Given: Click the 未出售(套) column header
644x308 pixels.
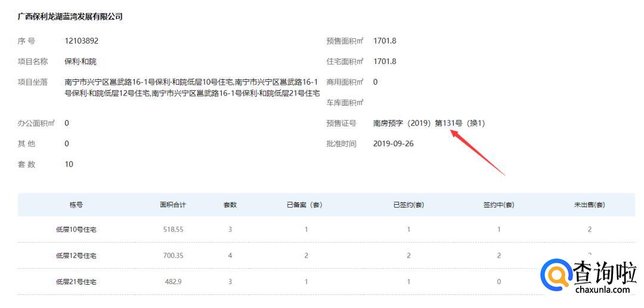Looking at the screenshot, I should pos(589,205).
